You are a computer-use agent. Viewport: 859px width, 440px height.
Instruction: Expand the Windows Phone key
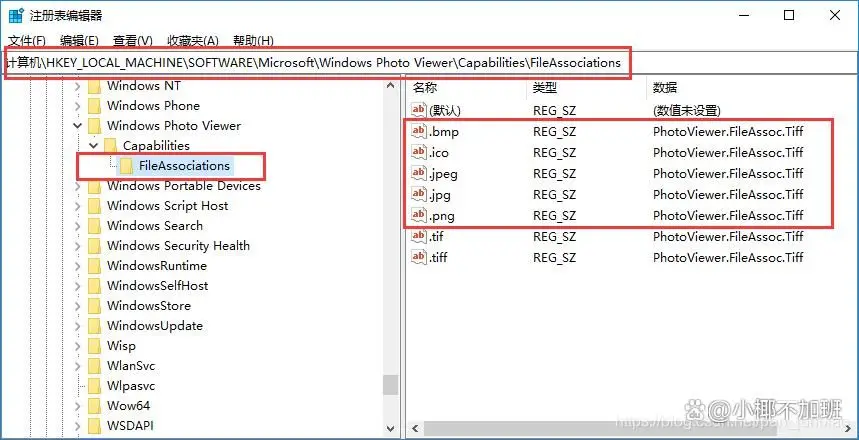77,106
